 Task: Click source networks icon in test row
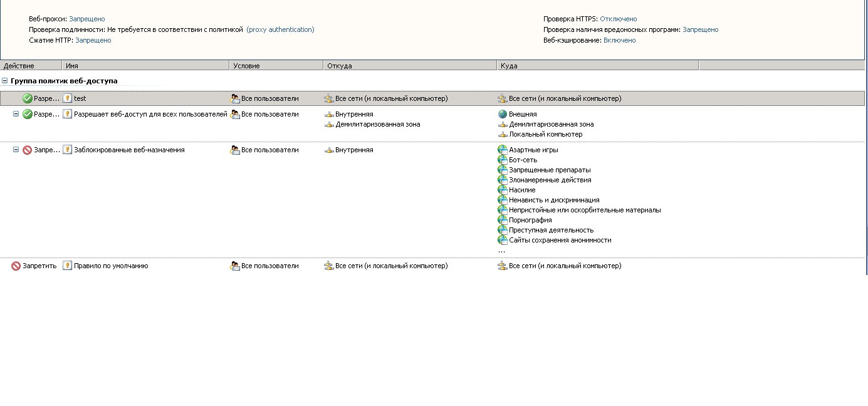point(329,98)
